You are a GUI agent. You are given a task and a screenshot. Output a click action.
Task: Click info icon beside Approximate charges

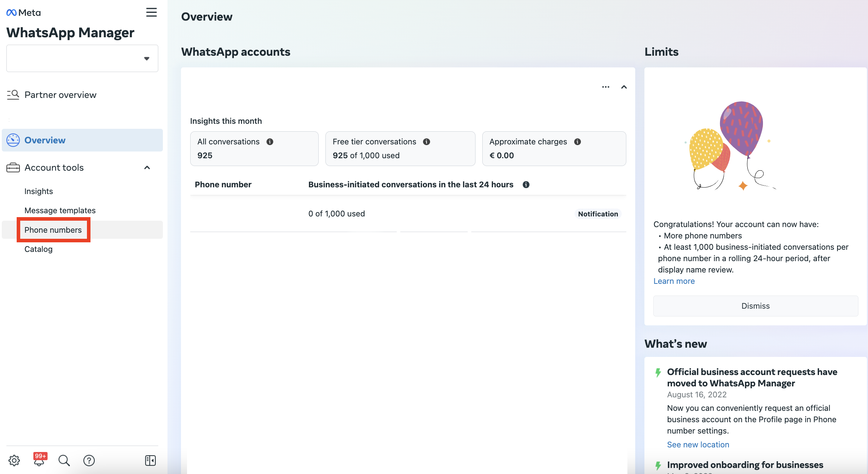577,142
